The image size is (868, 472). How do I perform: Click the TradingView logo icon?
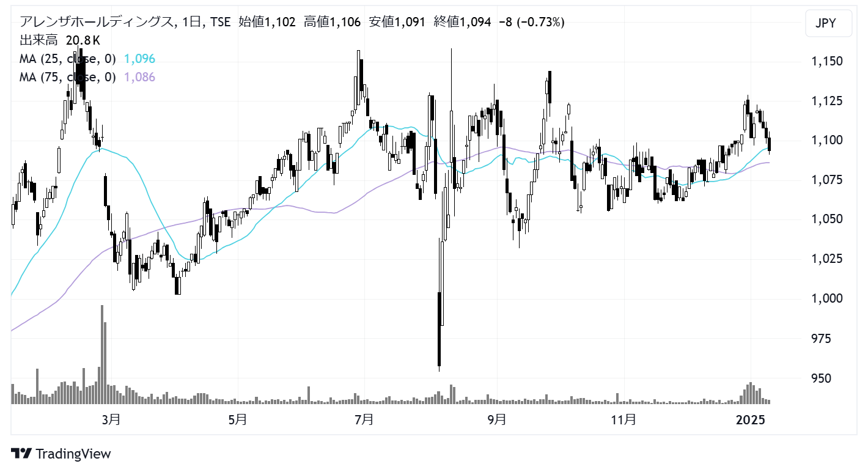point(21,454)
